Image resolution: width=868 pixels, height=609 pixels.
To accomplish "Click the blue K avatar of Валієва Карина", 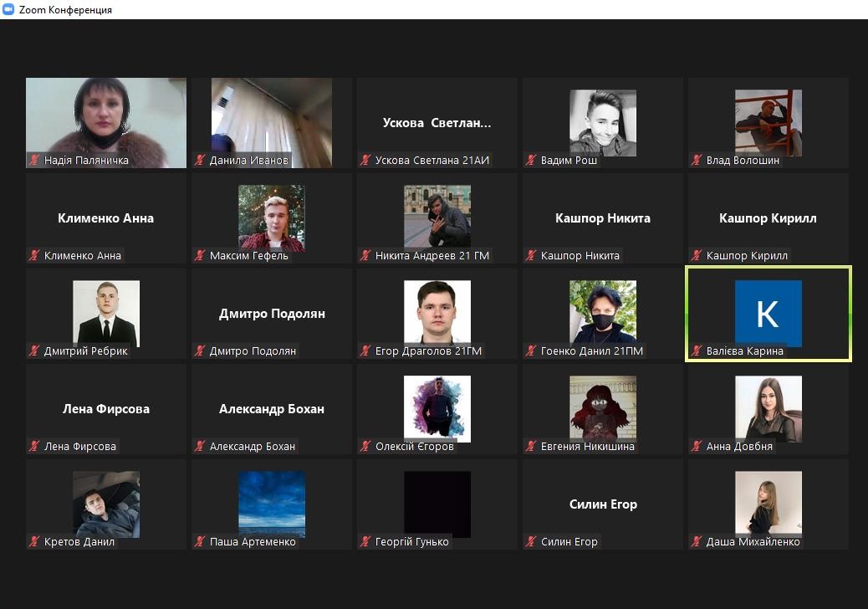I will coord(768,314).
